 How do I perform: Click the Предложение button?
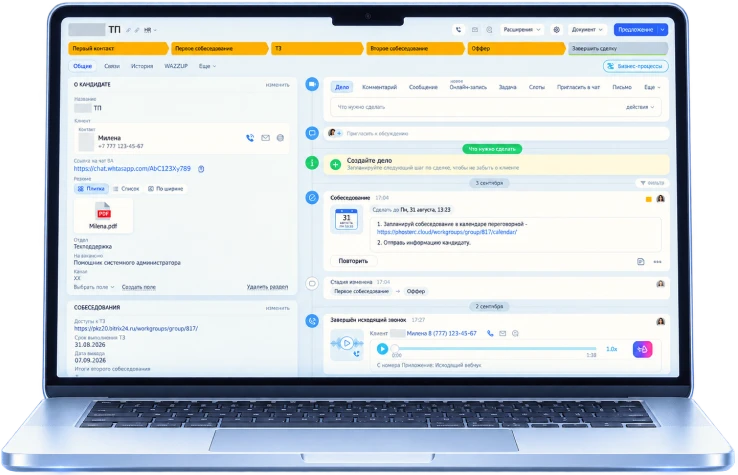635,30
